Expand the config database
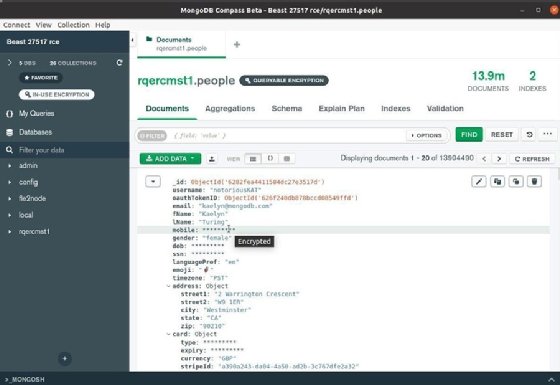The width and height of the screenshot is (560, 385). tap(10, 182)
